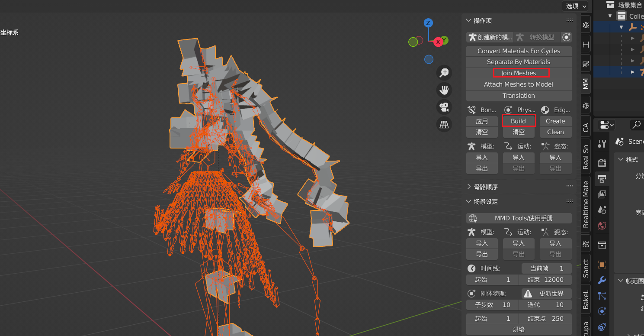Open the 选项 dropdown at top
The height and width of the screenshot is (336, 644).
click(576, 6)
